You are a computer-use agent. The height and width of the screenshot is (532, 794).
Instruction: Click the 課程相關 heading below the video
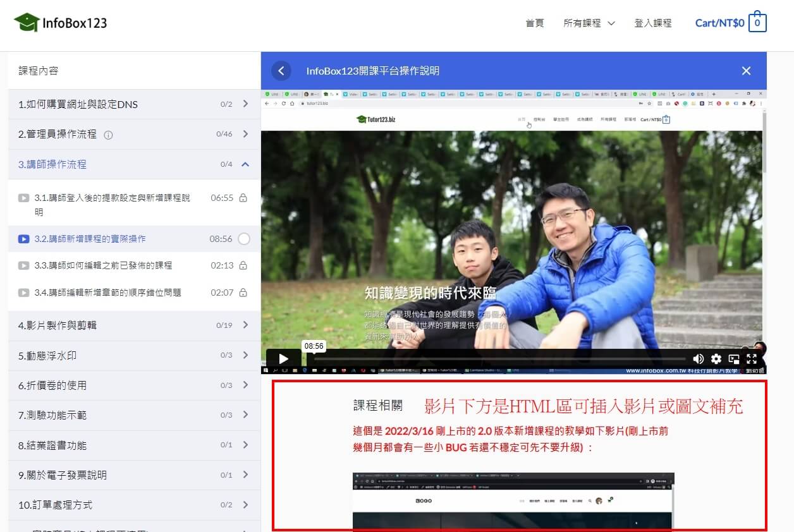pyautogui.click(x=377, y=406)
